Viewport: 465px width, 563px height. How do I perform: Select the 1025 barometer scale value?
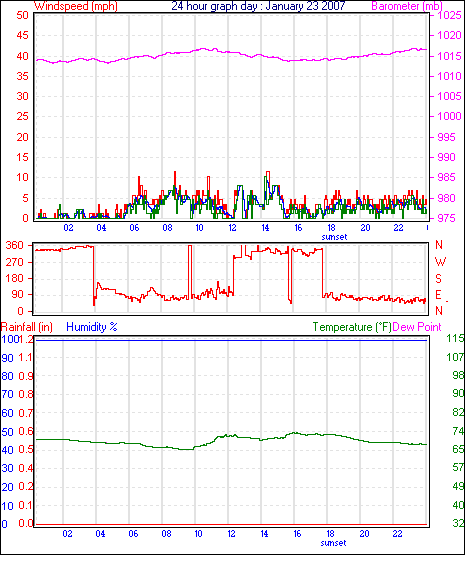click(x=449, y=15)
